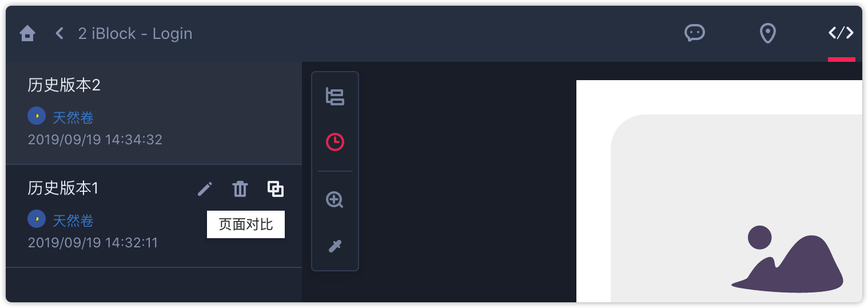Select the code view tab
This screenshot has height=308, width=868.
pyautogui.click(x=841, y=33)
